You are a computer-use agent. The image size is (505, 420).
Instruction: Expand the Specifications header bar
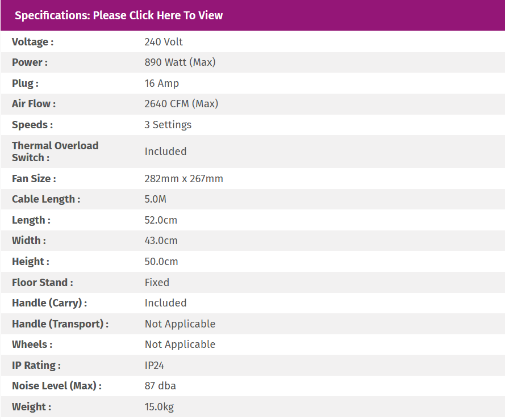(x=119, y=15)
